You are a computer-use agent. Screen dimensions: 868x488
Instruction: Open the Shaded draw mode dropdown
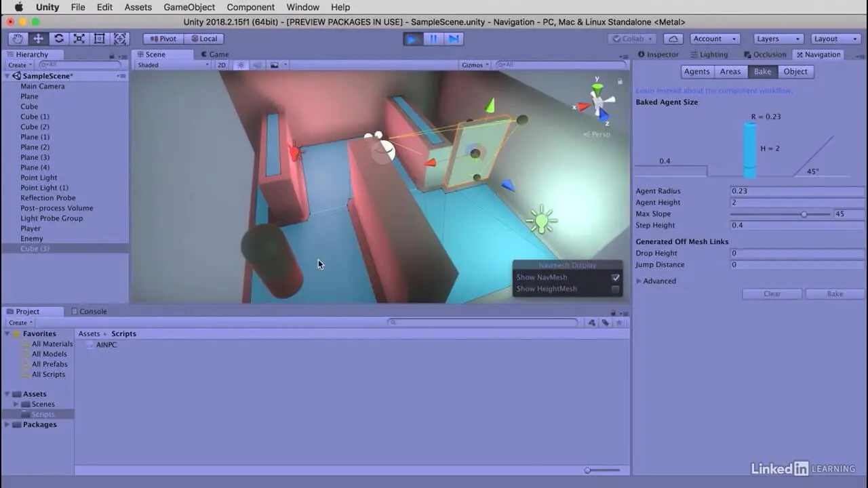(173, 65)
